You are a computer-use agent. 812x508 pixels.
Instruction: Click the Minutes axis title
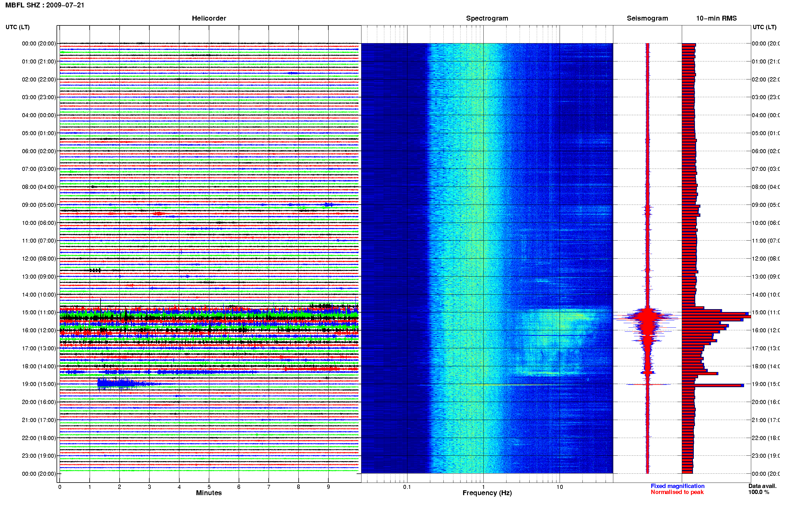pos(209,493)
